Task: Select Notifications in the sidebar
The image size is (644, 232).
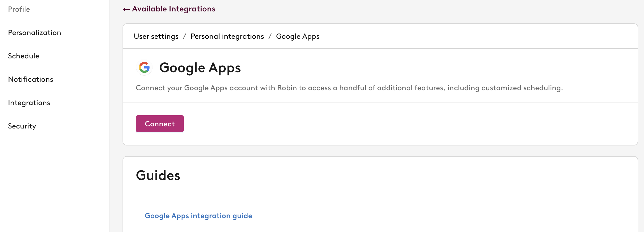Action: [31, 79]
